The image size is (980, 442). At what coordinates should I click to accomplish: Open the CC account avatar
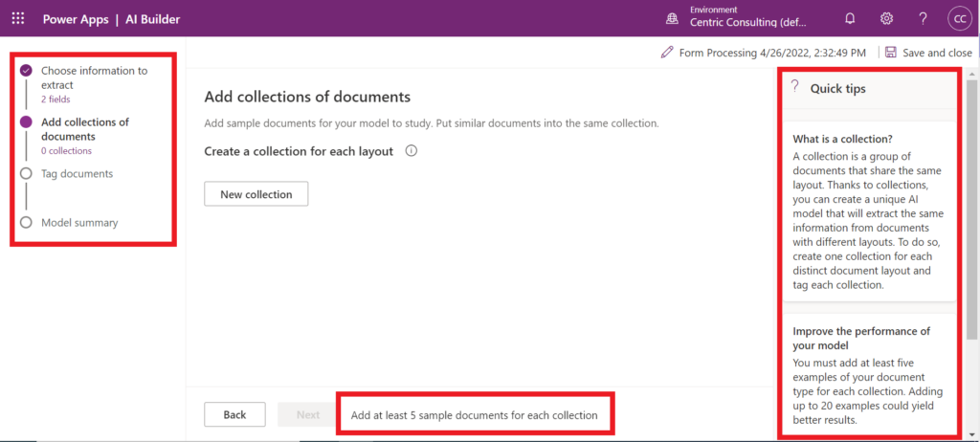pyautogui.click(x=958, y=18)
